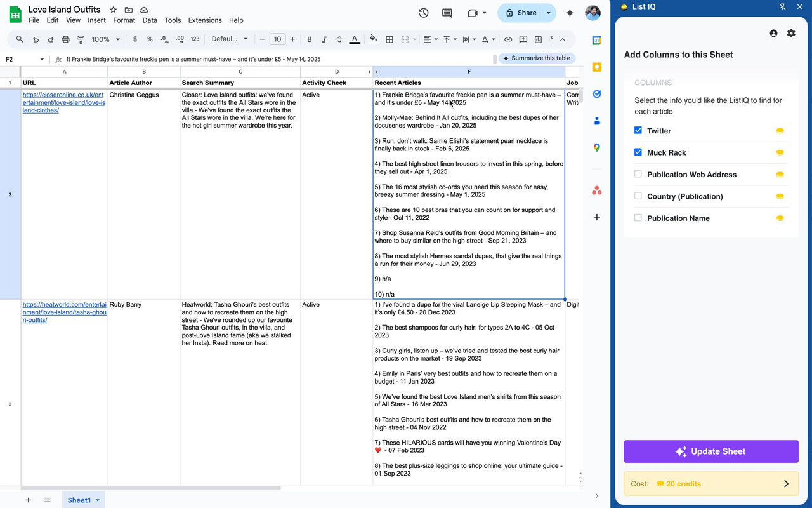Screen dimensions: 812x508
Task: Uncheck the Twitter column checkbox
Action: [x=638, y=130]
